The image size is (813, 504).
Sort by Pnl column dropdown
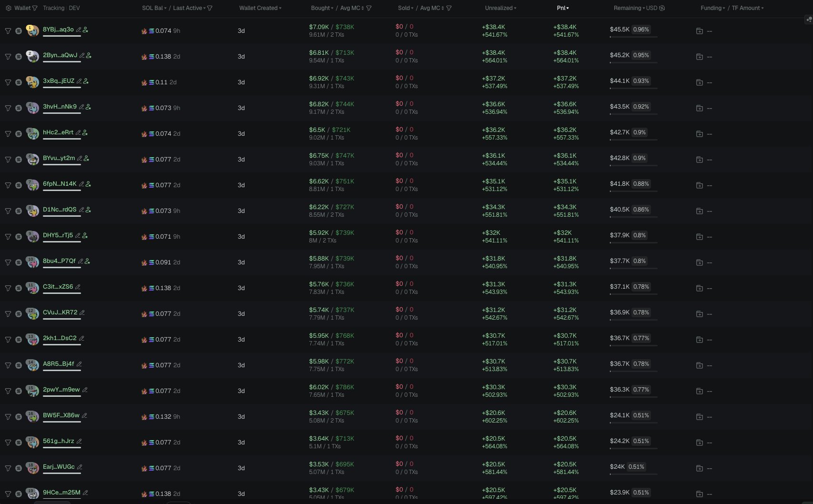point(563,8)
